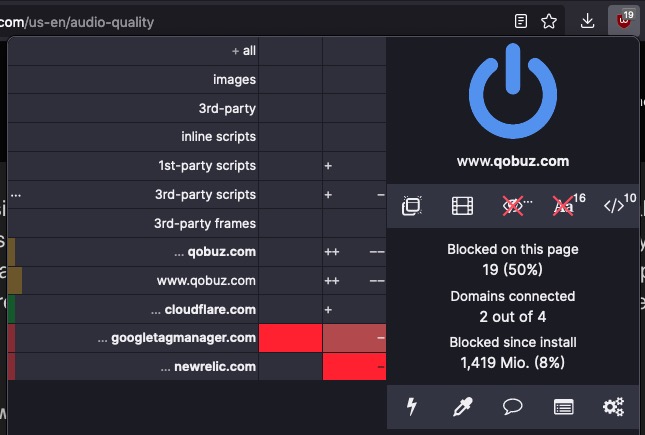Screen dimensions: 645x435
Task: Click the red local cell for newrelic.com
Action: click(x=354, y=367)
